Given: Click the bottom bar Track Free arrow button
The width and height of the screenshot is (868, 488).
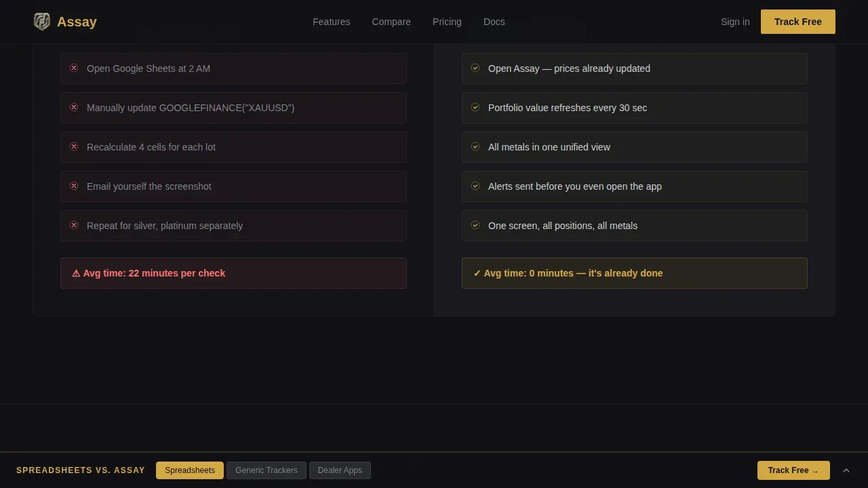Looking at the screenshot, I should coord(793,470).
